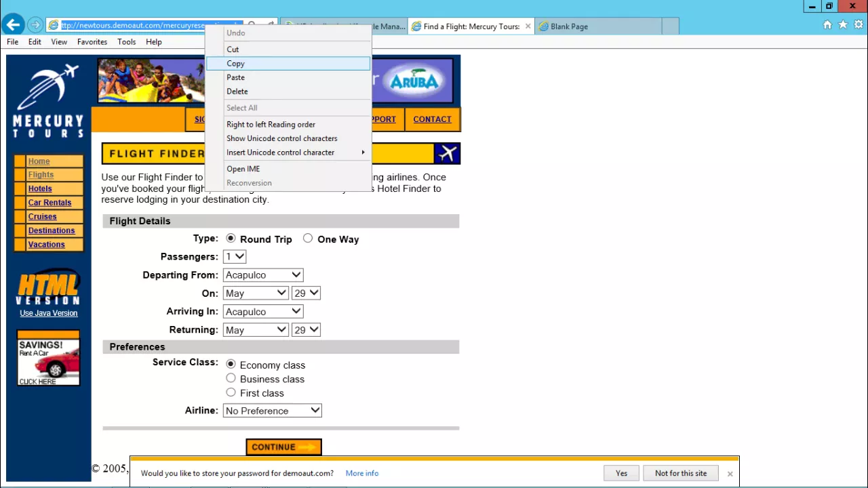The width and height of the screenshot is (868, 488).
Task: Select Business class radio button
Action: click(231, 378)
